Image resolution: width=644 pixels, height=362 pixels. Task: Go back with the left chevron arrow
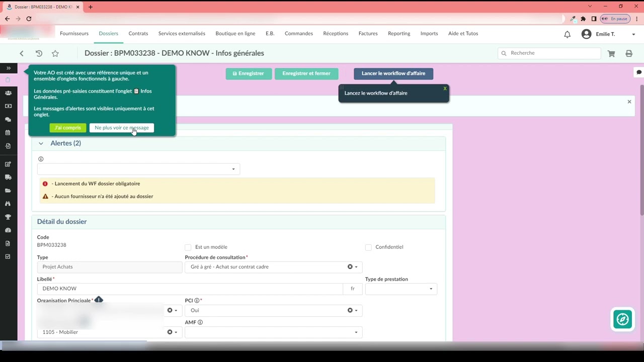tap(22, 53)
